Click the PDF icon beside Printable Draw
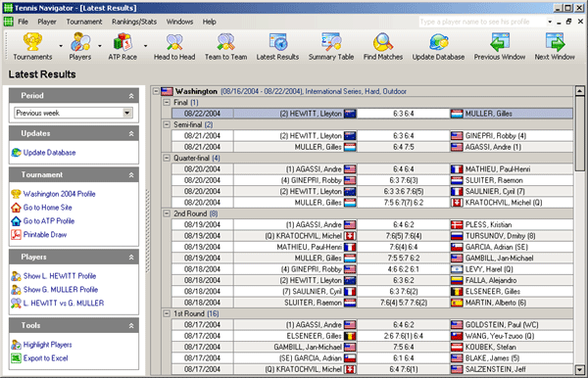The width and height of the screenshot is (588, 378). click(16, 234)
